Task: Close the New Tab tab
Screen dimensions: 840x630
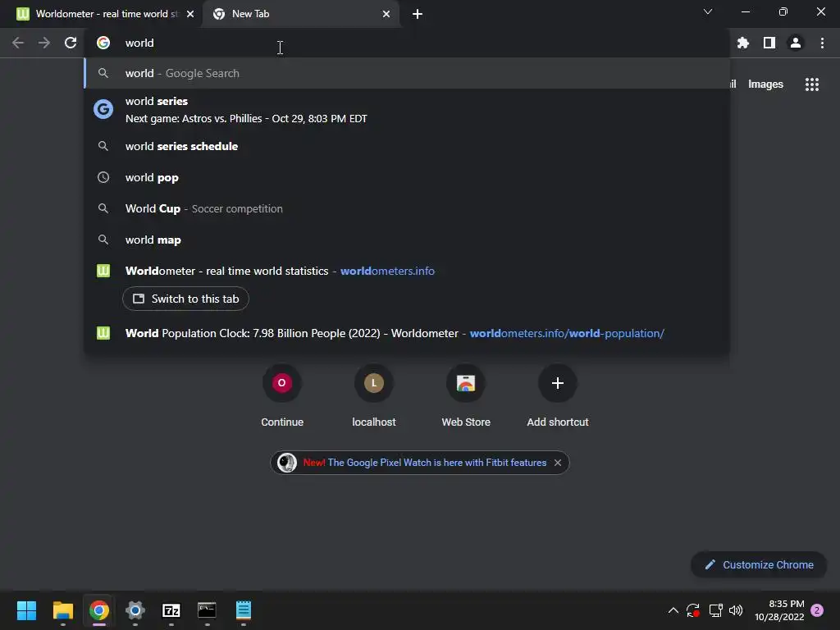Action: click(386, 14)
